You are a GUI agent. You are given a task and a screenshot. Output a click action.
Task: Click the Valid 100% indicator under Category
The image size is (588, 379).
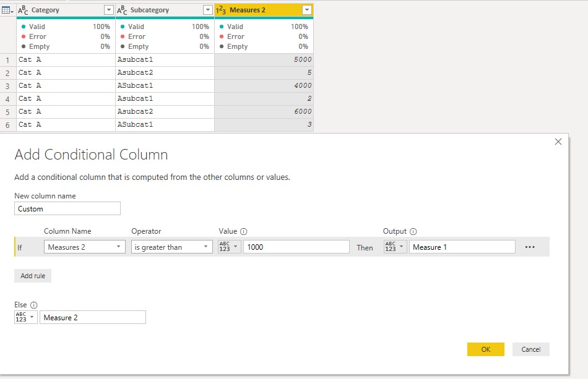66,27
